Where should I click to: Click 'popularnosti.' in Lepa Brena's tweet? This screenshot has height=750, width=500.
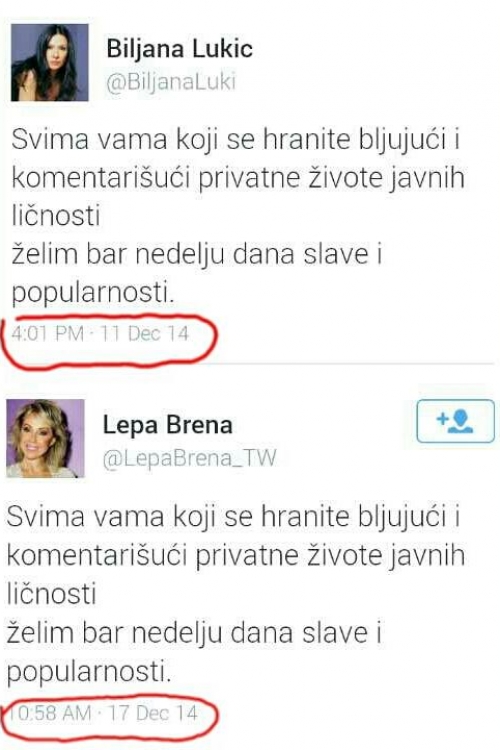click(x=89, y=672)
